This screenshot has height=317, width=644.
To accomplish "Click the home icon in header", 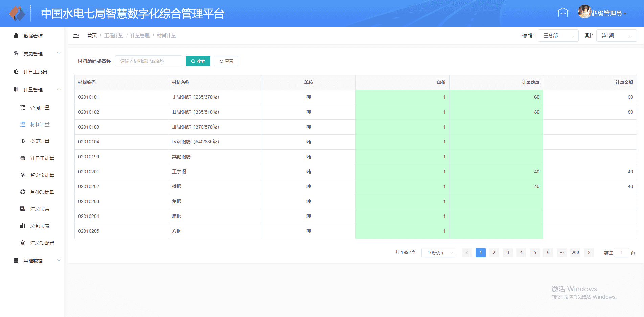I will (562, 13).
